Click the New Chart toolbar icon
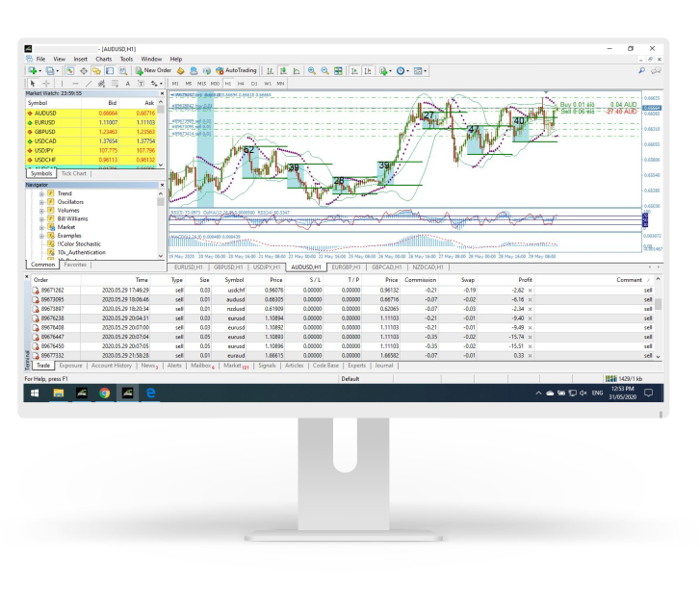 click(33, 70)
